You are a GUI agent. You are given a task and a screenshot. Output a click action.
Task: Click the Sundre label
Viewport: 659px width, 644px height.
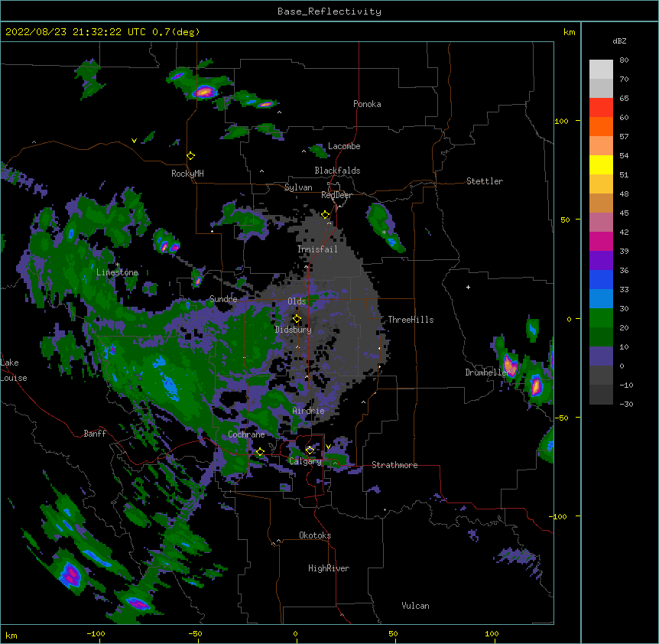(x=223, y=299)
